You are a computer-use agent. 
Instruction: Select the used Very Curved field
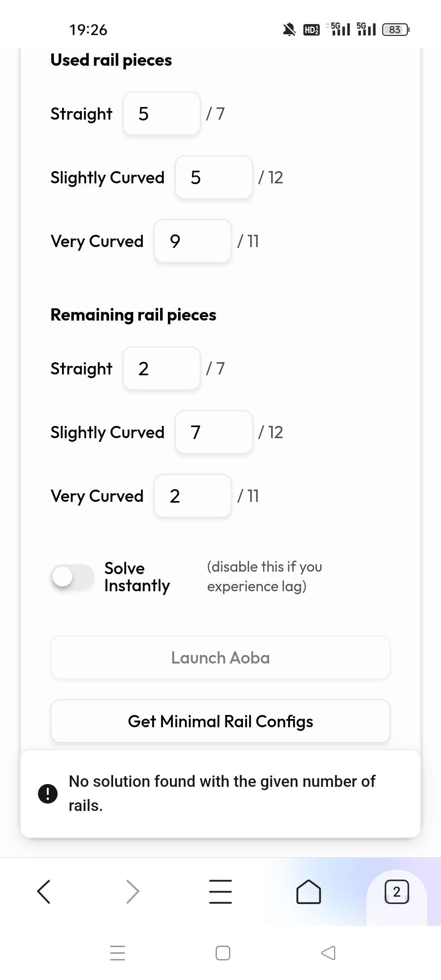point(193,241)
